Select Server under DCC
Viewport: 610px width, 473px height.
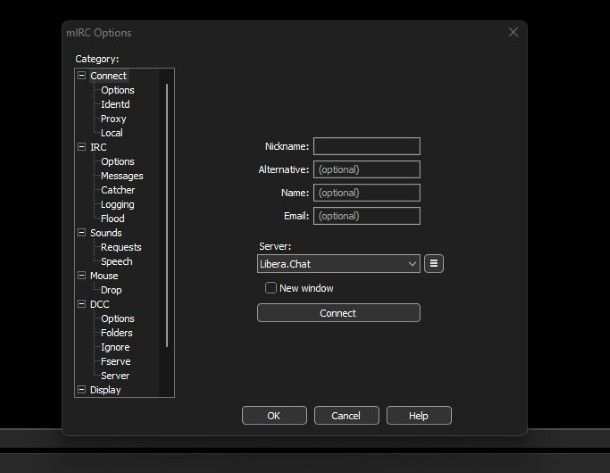[115, 376]
